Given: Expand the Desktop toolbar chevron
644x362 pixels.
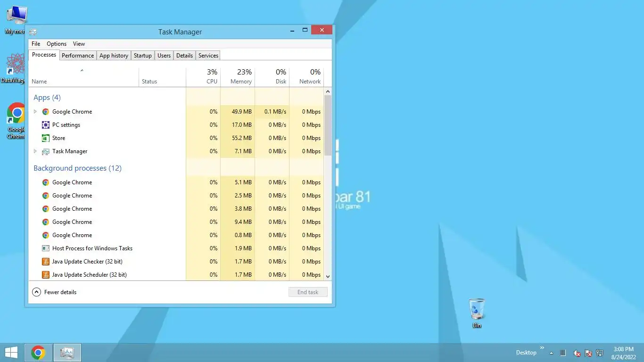Looking at the screenshot, I should (x=542, y=347).
